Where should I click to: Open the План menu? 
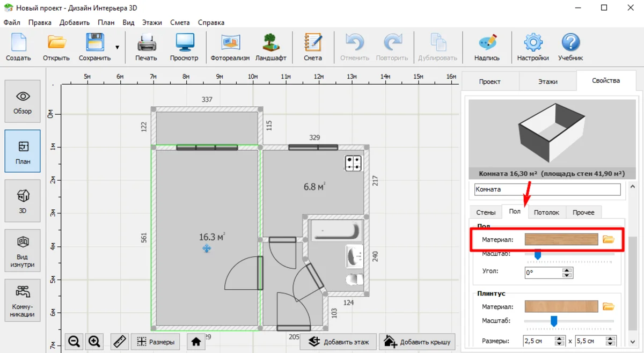(106, 23)
